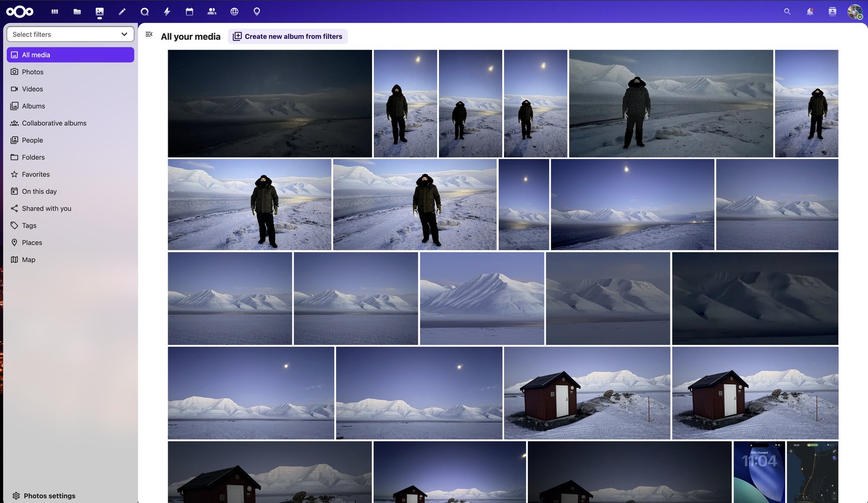Image resolution: width=868 pixels, height=503 pixels.
Task: Open the Nextcloud logo home link
Action: pyautogui.click(x=20, y=11)
